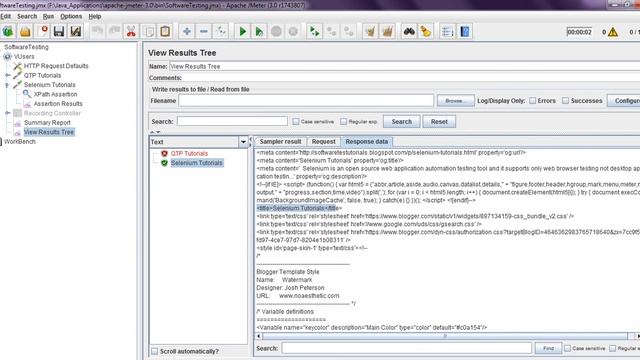This screenshot has height=360, width=640.
Task: Click the Reset button
Action: pyautogui.click(x=439, y=122)
